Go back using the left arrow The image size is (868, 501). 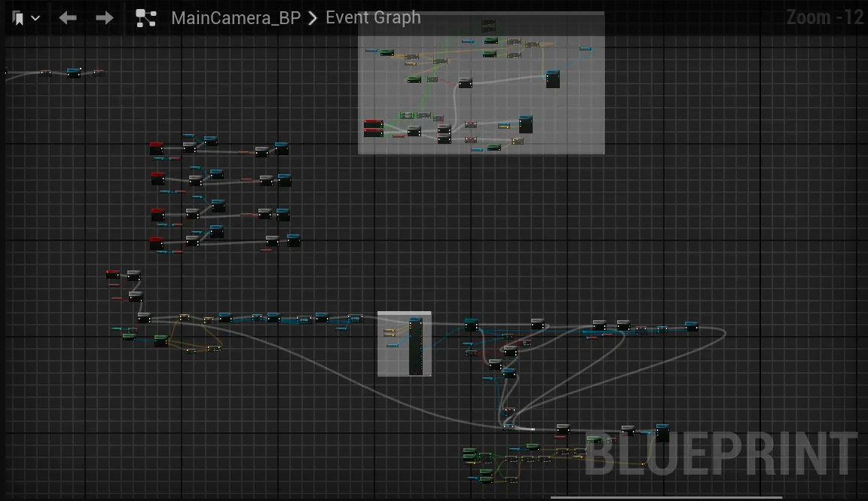point(68,18)
